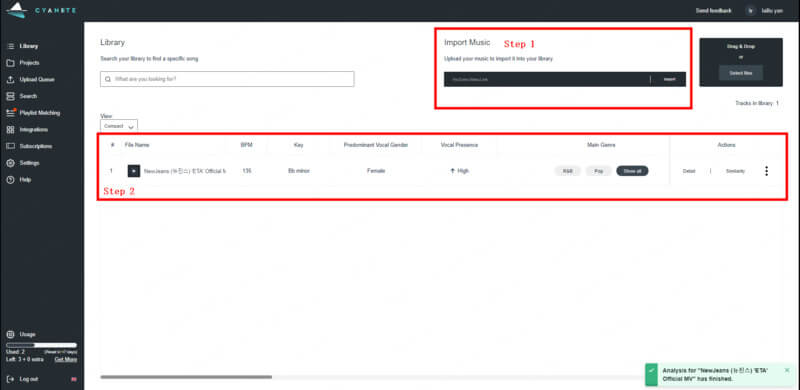Open the three-dot menu for the NewJeans track
The height and width of the screenshot is (390, 800).
[x=766, y=171]
